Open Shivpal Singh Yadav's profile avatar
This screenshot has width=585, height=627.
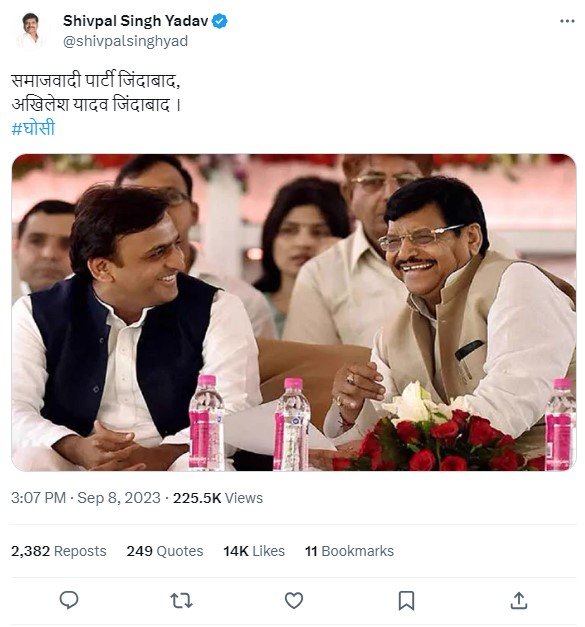click(x=31, y=31)
